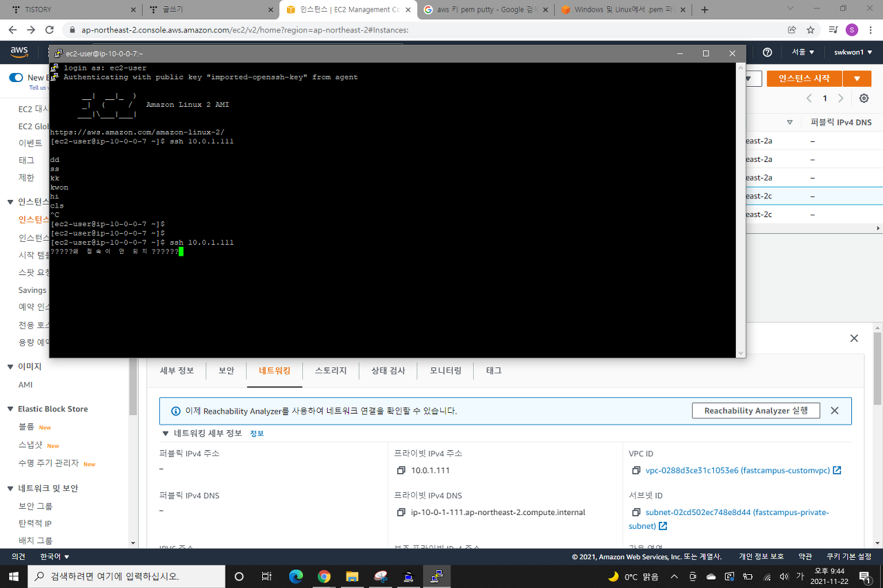The width and height of the screenshot is (883, 588).
Task: Collapse the Elastic Block Store section
Action: tap(10, 409)
